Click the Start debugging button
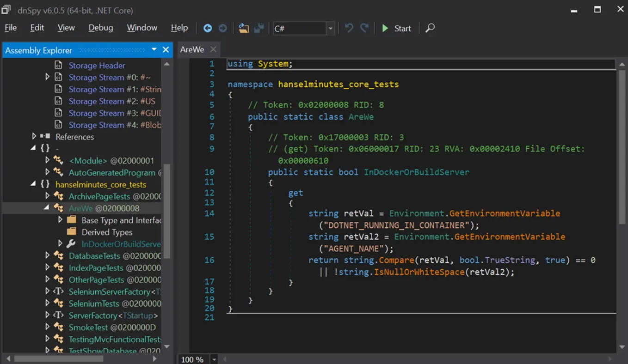Image resolution: width=628 pixels, height=364 pixels. point(396,28)
